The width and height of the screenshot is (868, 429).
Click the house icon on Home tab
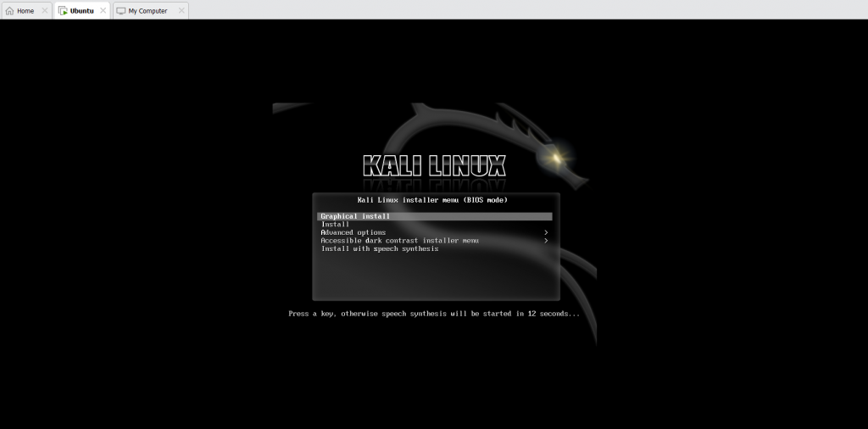9,10
